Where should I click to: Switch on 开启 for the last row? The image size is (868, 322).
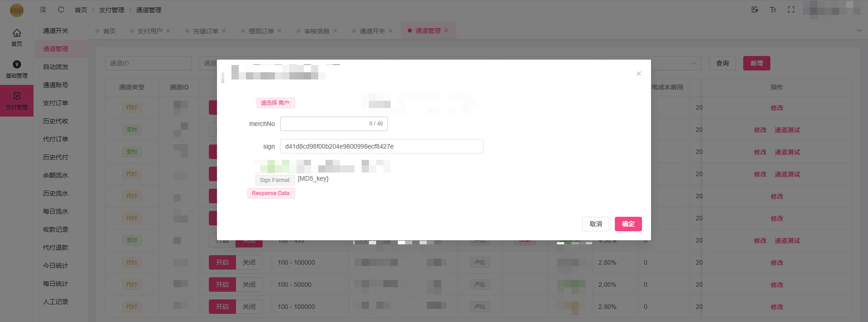point(222,307)
